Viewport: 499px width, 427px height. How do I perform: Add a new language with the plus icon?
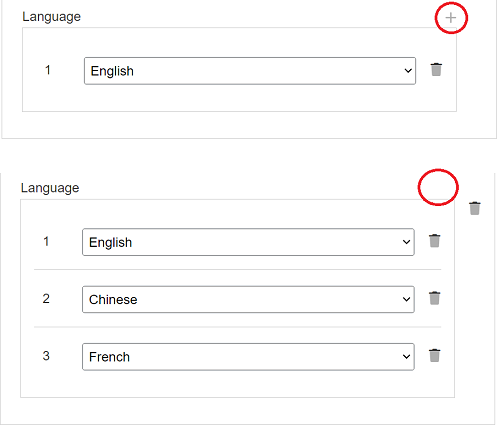coord(451,18)
